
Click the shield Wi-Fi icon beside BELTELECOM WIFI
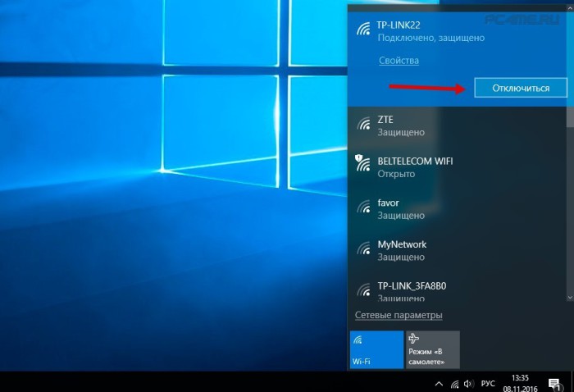point(362,163)
